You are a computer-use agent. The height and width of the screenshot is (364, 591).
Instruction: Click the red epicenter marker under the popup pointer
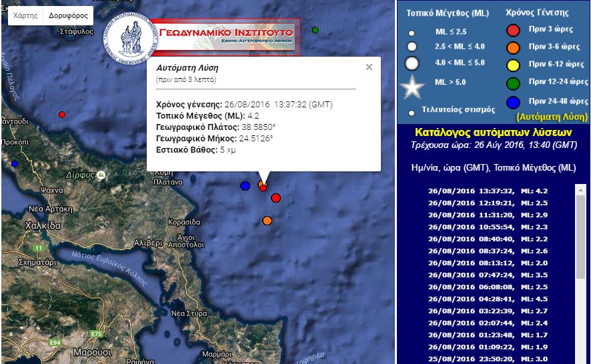263,187
